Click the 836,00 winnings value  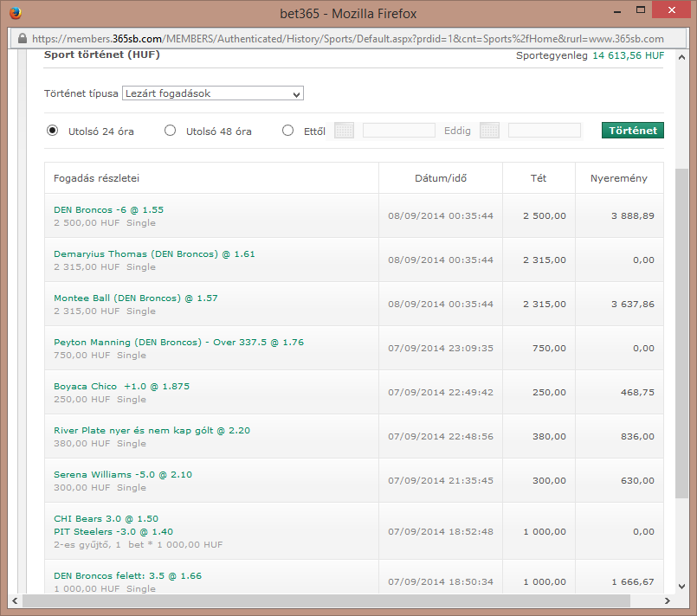(x=637, y=437)
